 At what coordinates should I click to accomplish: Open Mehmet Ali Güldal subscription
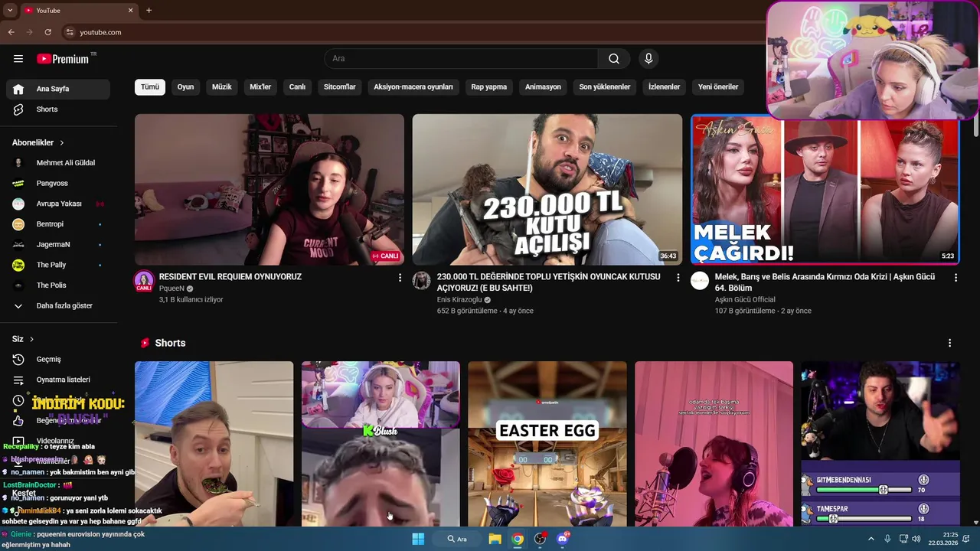point(60,163)
